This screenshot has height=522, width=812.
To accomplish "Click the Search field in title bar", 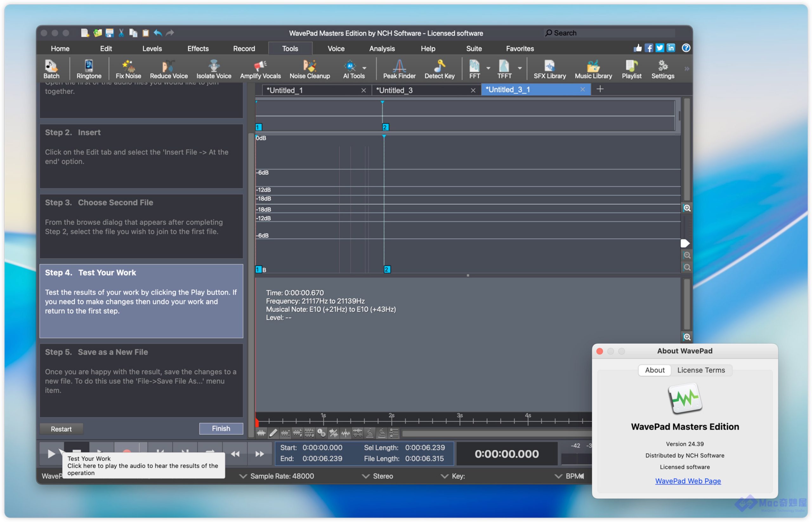I will coord(610,33).
